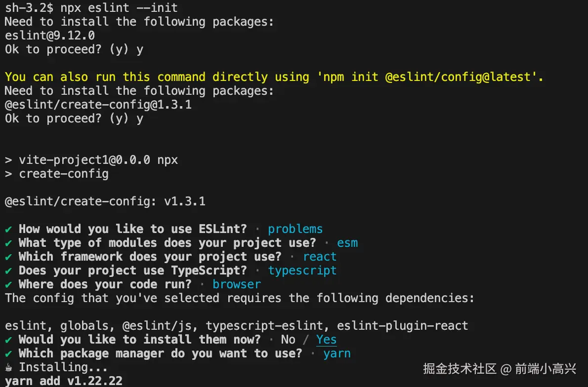Click the coffee cup icon beside Installing
The image size is (588, 387).
9,367
